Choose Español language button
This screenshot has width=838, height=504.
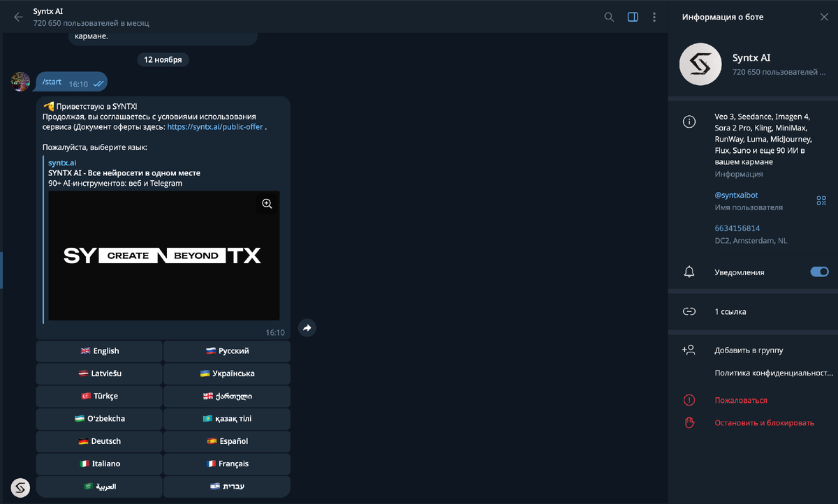pos(227,441)
